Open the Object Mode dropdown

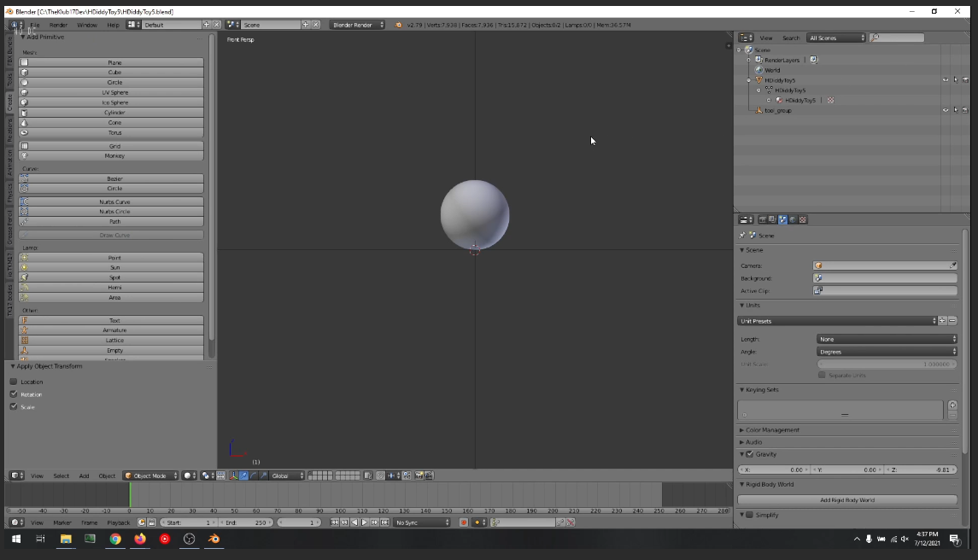pos(150,475)
